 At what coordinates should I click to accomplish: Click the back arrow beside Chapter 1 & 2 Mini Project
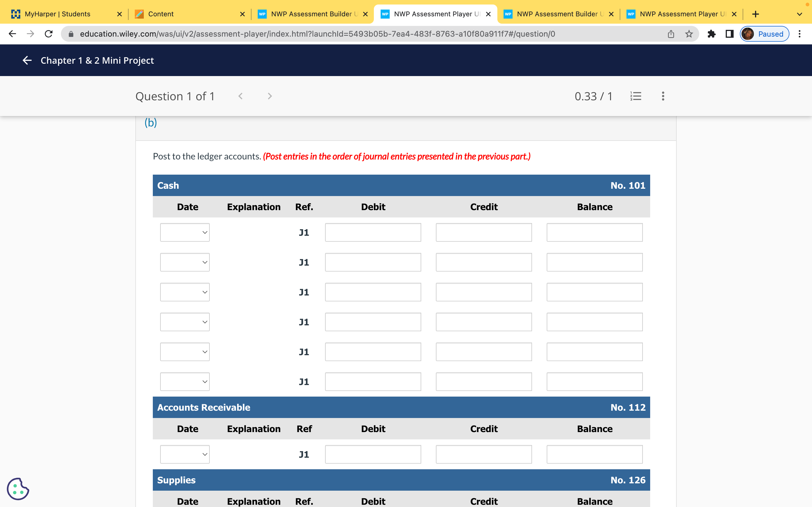[27, 60]
